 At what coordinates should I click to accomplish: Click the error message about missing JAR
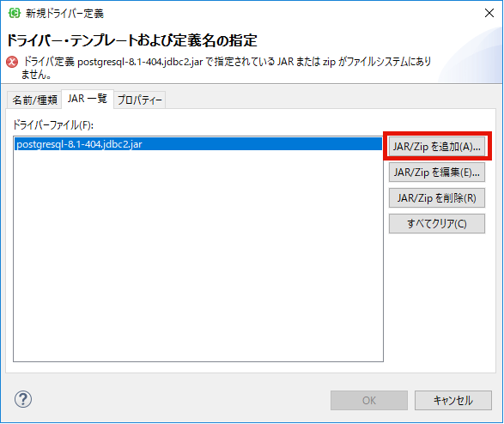pyautogui.click(x=227, y=68)
